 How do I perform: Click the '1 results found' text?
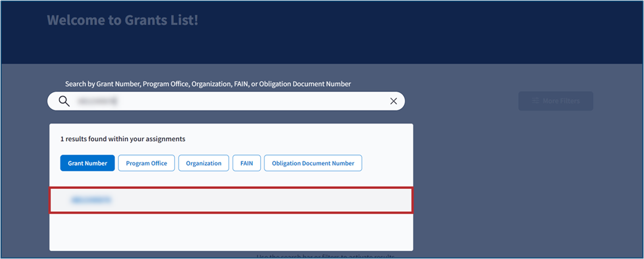click(122, 139)
